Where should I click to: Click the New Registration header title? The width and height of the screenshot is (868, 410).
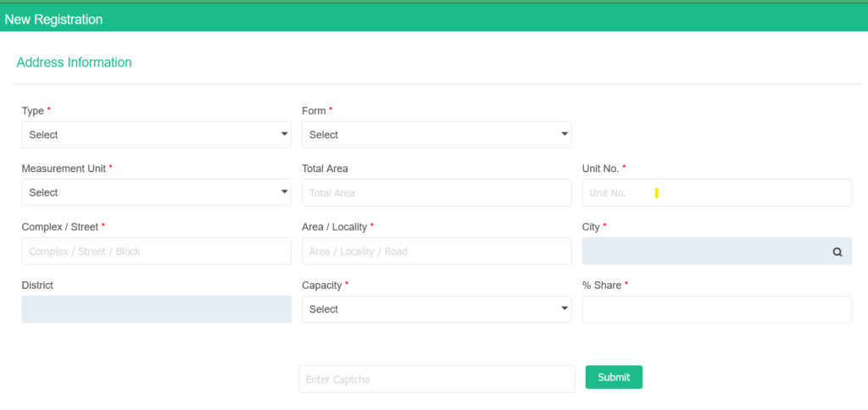pyautogui.click(x=53, y=19)
